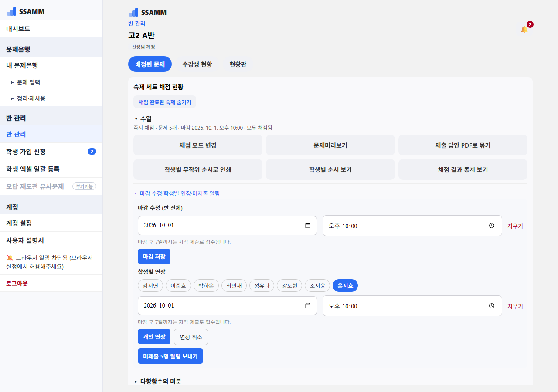Click the per-student extension time field
Screen dimensions: 558x392
pyautogui.click(x=412, y=306)
